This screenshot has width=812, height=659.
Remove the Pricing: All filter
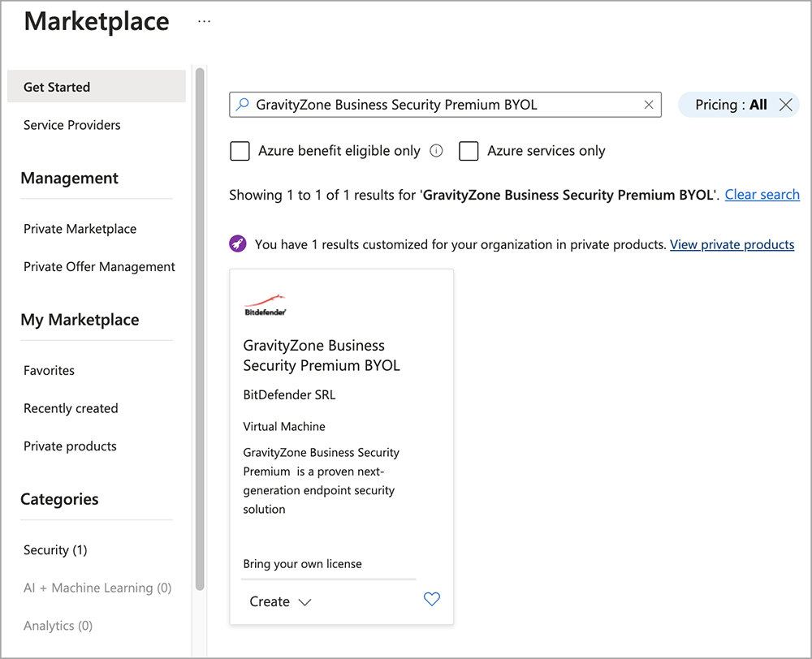tap(785, 105)
